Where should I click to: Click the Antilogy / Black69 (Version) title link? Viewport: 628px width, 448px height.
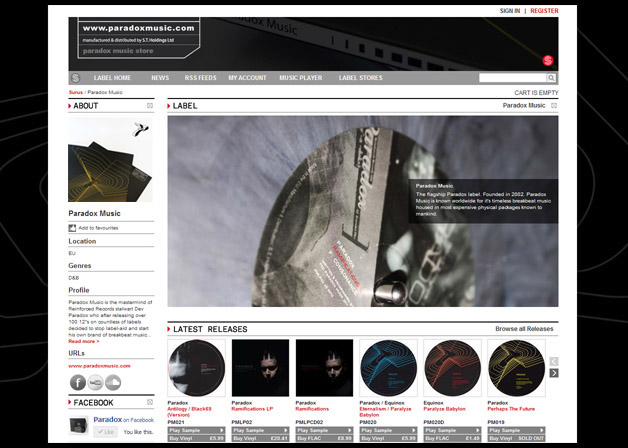[x=189, y=412]
